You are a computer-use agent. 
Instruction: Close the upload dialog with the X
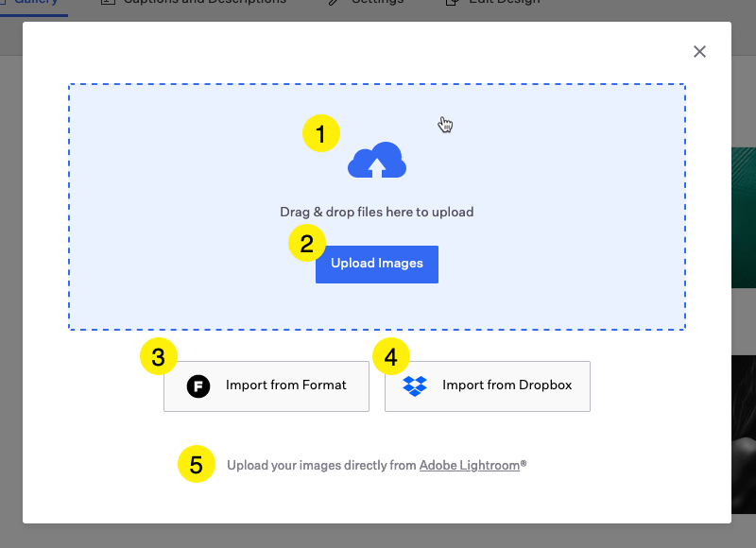pyautogui.click(x=699, y=52)
